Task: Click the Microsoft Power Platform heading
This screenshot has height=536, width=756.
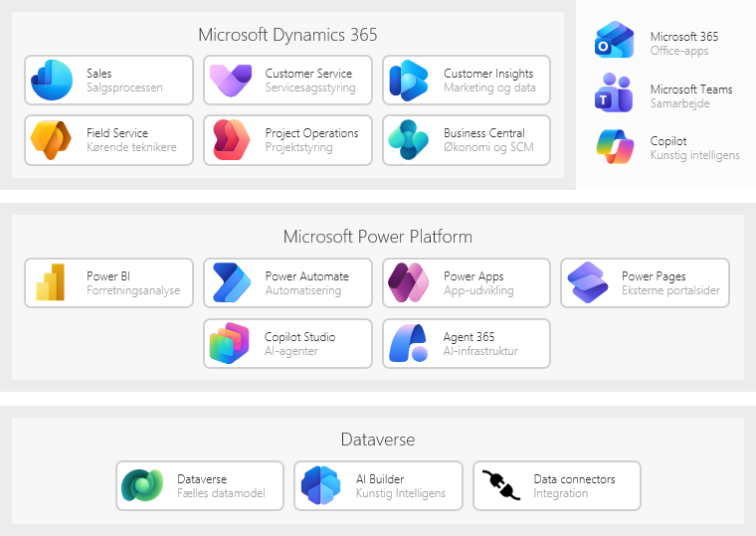Action: (378, 237)
